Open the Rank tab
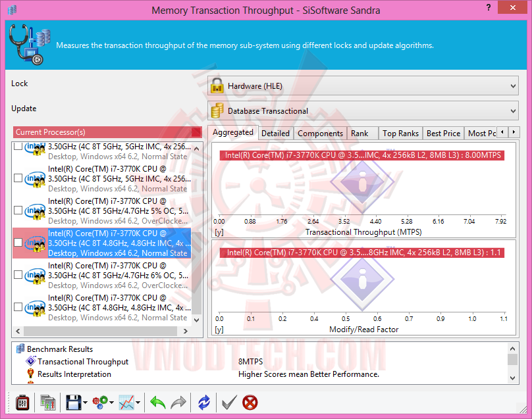Viewport: 532px width, 419px height. tap(362, 134)
